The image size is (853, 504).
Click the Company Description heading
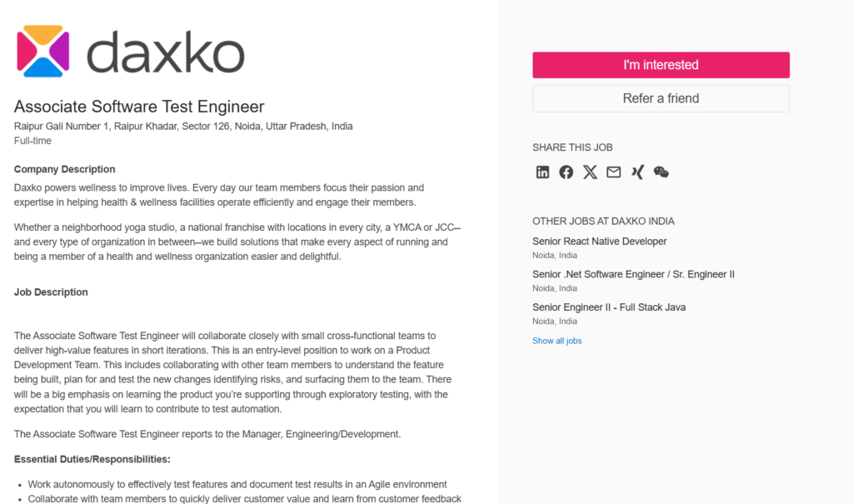point(65,169)
